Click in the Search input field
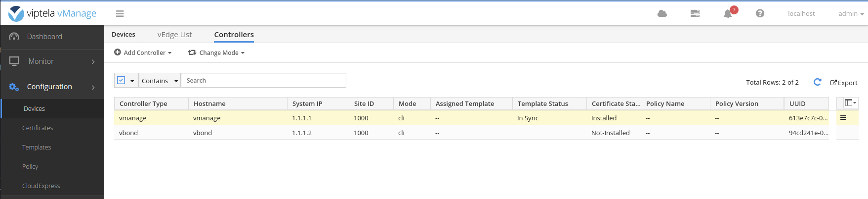Screen dimensions: 868x199 coord(263,81)
